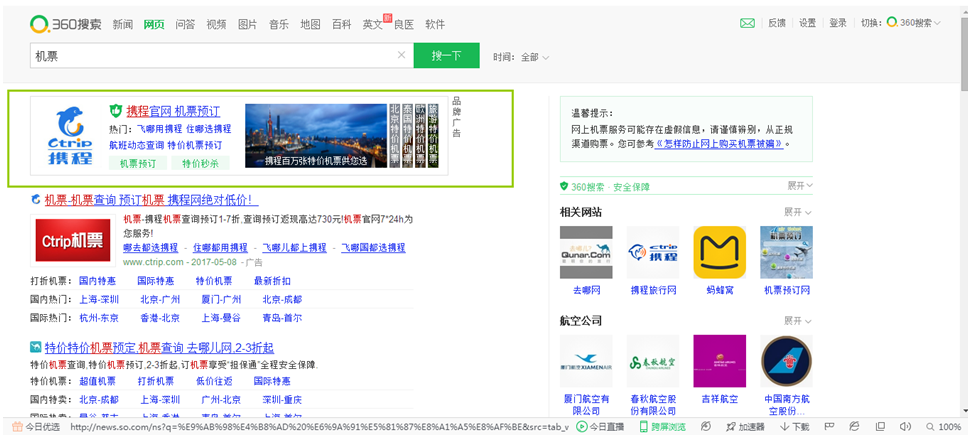Switch to the 地图 tab
The width and height of the screenshot is (968, 436).
pyautogui.click(x=310, y=24)
